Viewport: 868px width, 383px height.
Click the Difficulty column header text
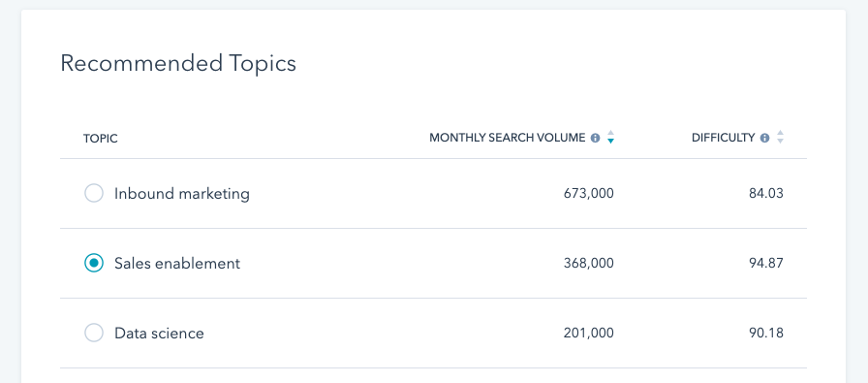point(723,138)
